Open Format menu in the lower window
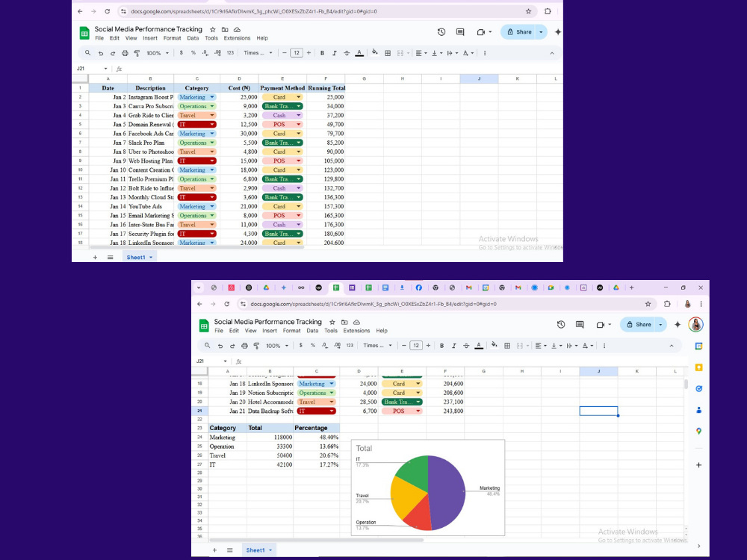Image resolution: width=747 pixels, height=560 pixels. point(291,331)
